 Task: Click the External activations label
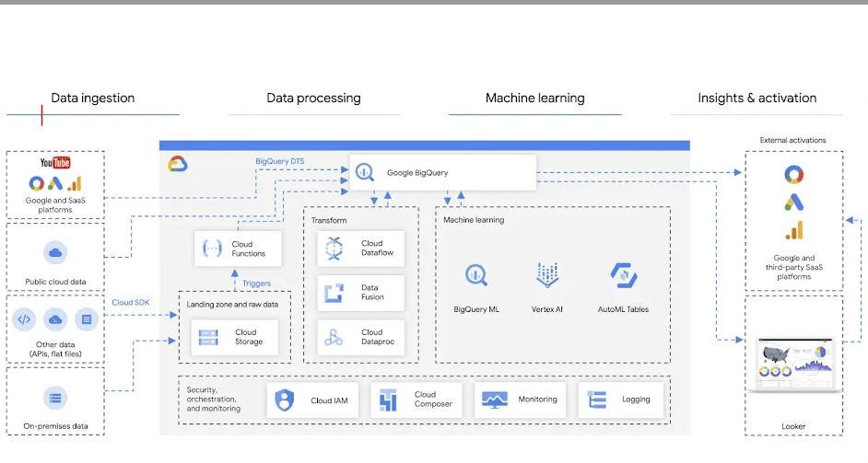(792, 141)
